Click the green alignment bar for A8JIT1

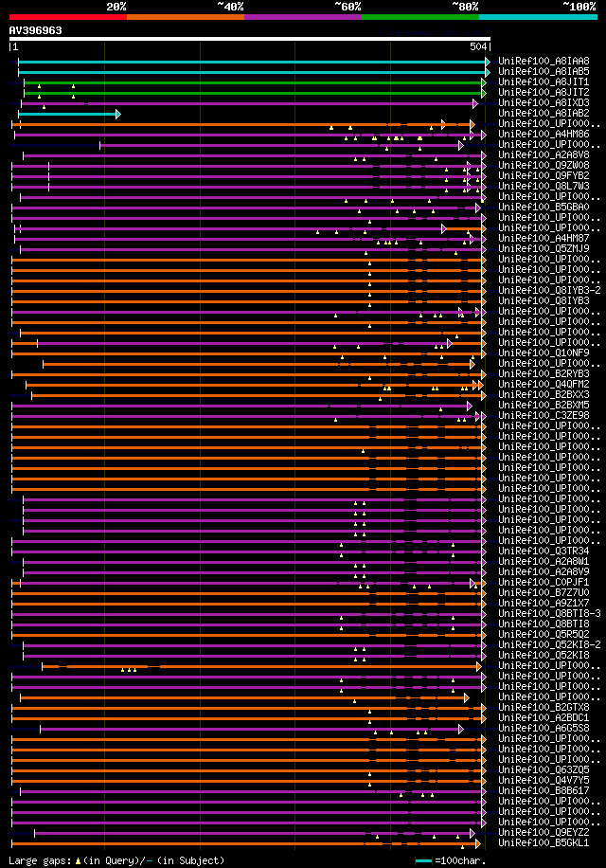click(x=255, y=82)
